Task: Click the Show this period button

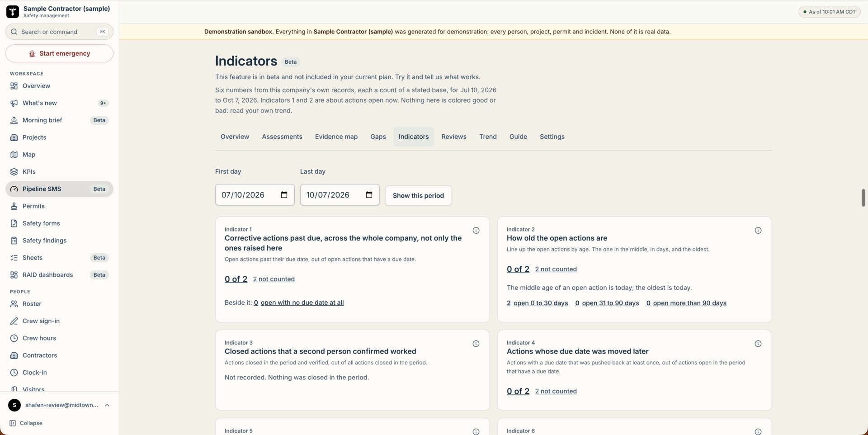Action: pyautogui.click(x=418, y=195)
